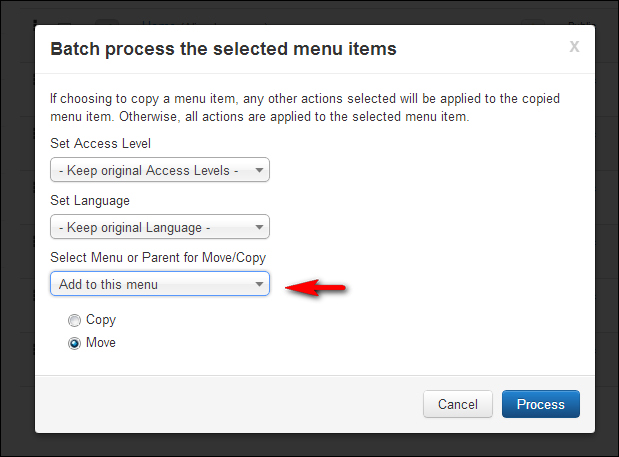This screenshot has height=457, width=619.
Task: Click the Select Menu or Parent label
Action: 158,257
